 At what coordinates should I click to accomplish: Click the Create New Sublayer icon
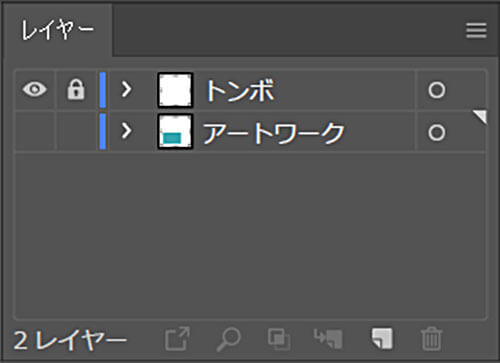click(328, 339)
